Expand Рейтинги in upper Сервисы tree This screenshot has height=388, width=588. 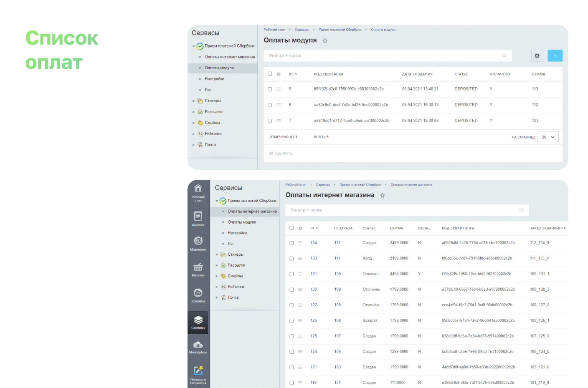pyautogui.click(x=193, y=134)
